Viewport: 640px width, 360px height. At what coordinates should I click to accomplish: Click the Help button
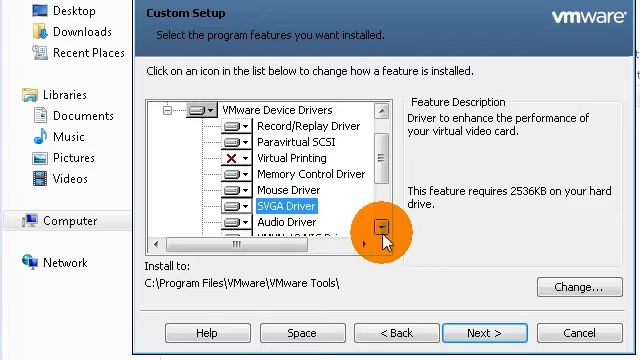tap(208, 333)
